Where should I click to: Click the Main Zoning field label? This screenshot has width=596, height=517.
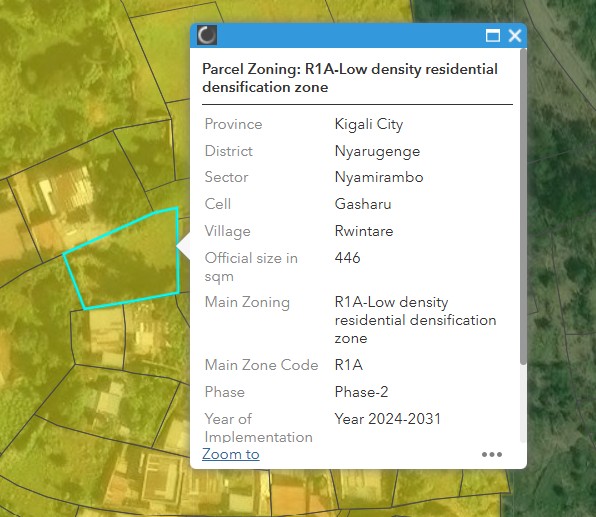point(247,302)
